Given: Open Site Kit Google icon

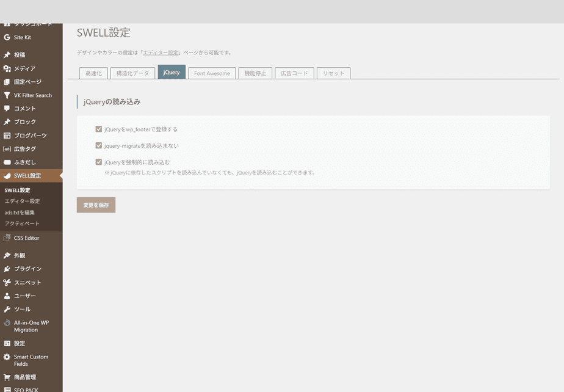Looking at the screenshot, I should click(x=7, y=37).
